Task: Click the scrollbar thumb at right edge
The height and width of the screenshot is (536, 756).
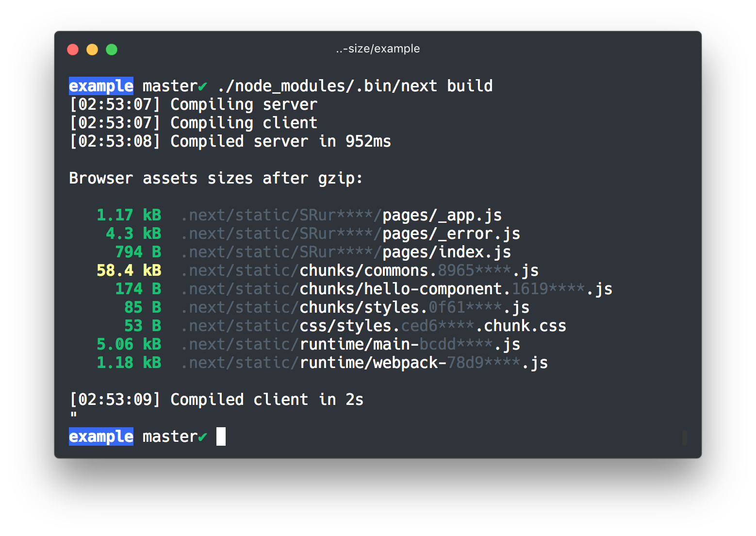Action: point(685,437)
